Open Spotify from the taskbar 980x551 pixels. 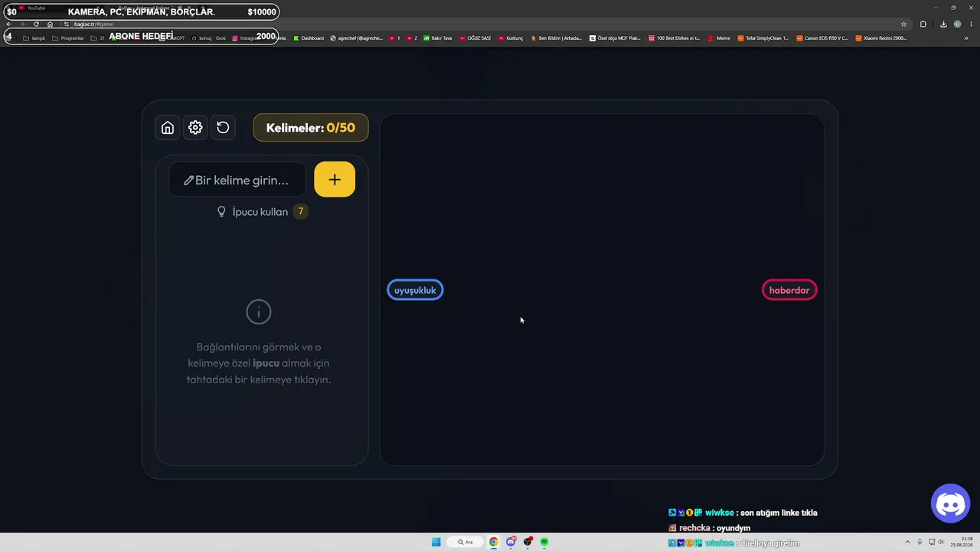pyautogui.click(x=544, y=542)
